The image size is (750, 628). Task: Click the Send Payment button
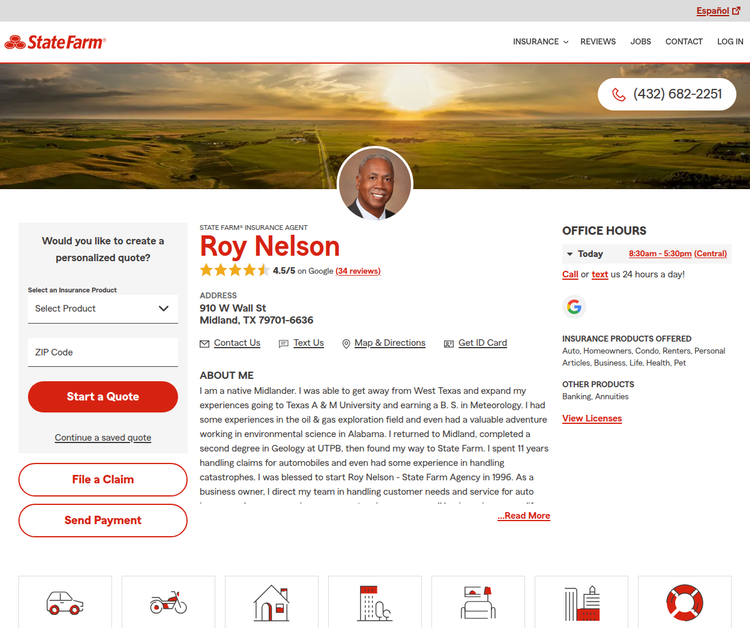[103, 520]
